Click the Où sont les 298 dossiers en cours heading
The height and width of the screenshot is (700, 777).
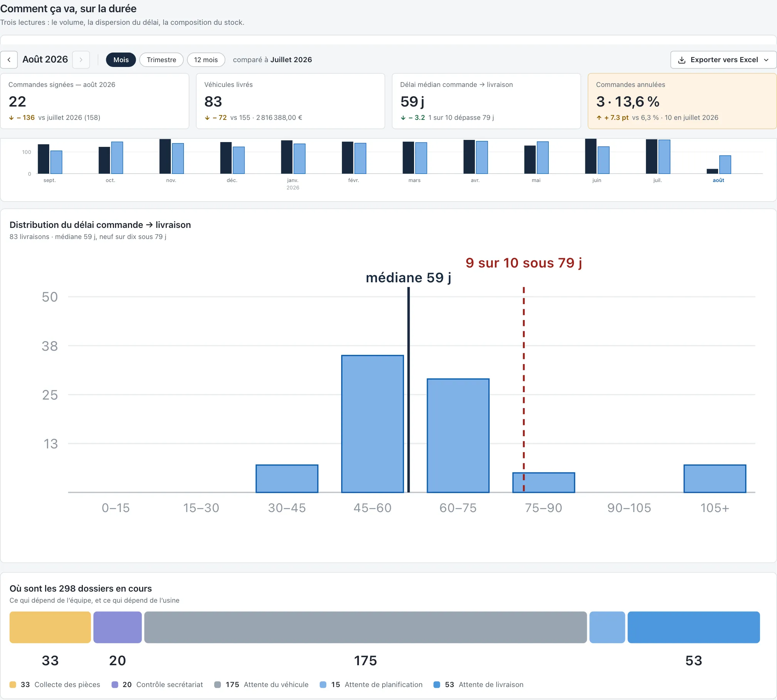[x=81, y=589]
